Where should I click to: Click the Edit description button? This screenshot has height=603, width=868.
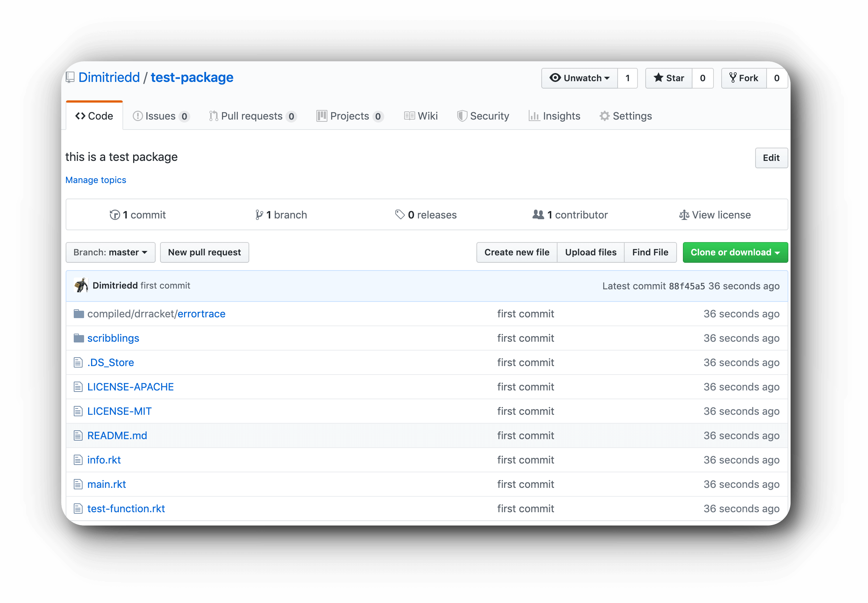coord(771,158)
